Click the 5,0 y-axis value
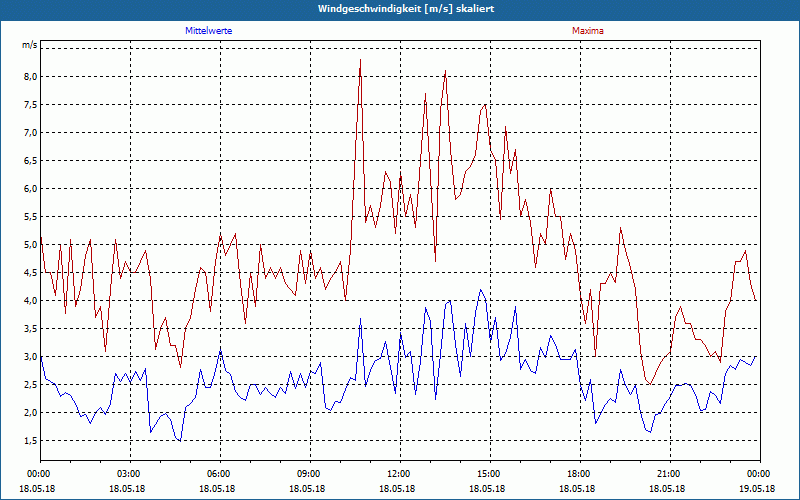 pos(31,244)
